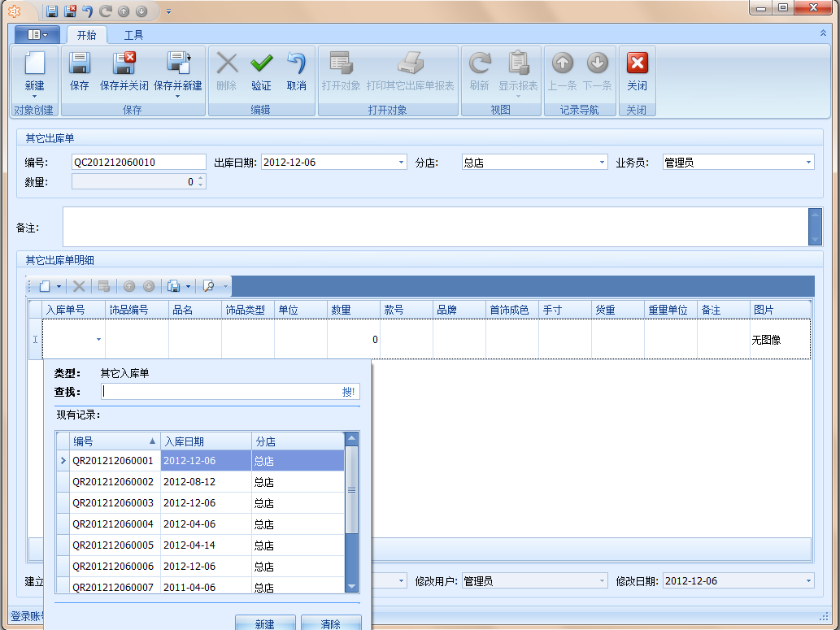Click the 取消 cancel undo icon

(296, 63)
